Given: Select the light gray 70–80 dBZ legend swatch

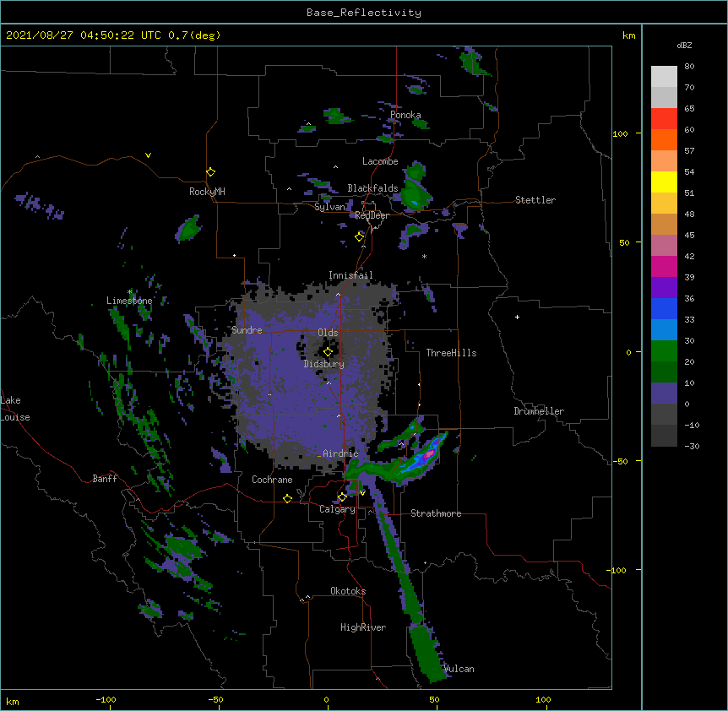Looking at the screenshot, I should [664, 77].
